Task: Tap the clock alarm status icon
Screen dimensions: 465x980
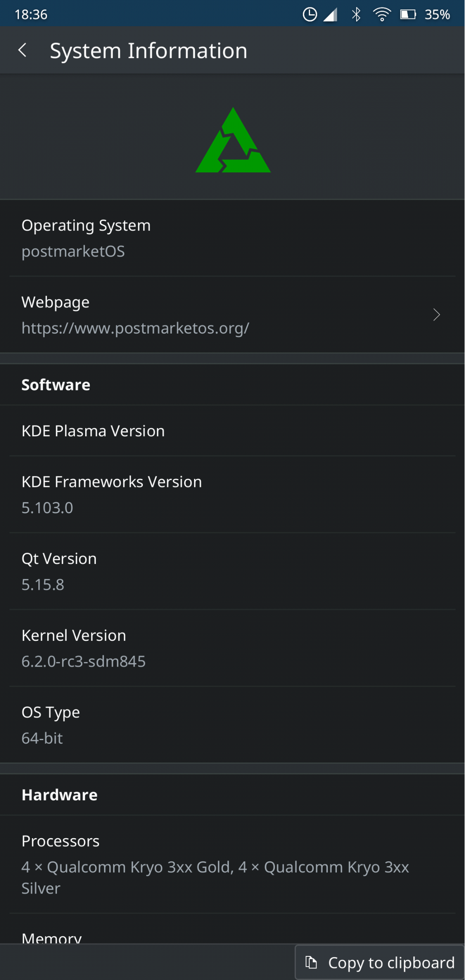Action: coord(310,15)
